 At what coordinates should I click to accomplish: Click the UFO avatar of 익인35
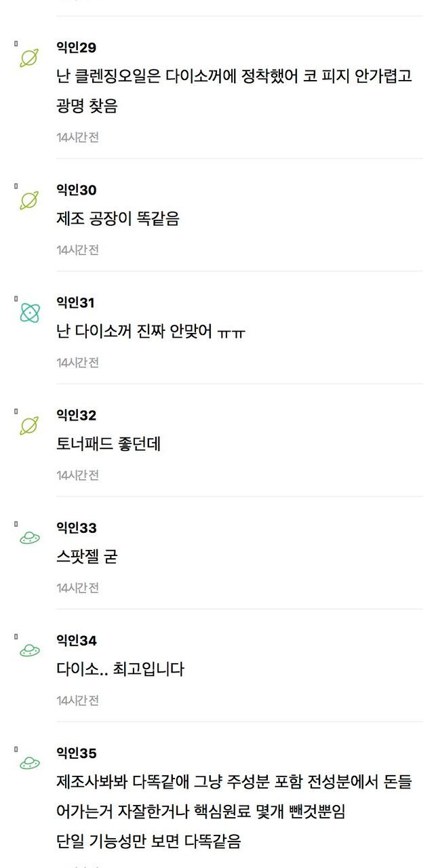coord(30,764)
